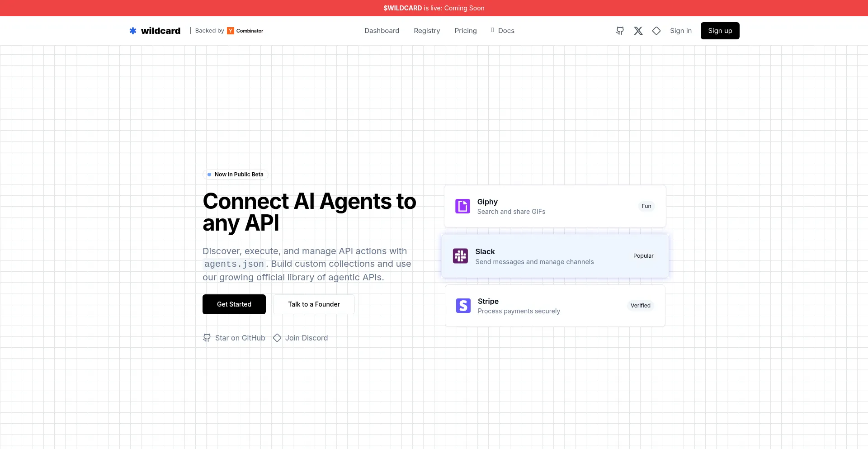
Task: Click the Y Combinator logo
Action: click(x=231, y=31)
